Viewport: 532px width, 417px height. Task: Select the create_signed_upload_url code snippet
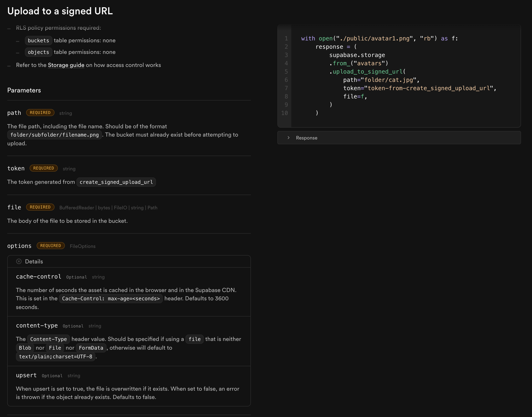tap(116, 182)
